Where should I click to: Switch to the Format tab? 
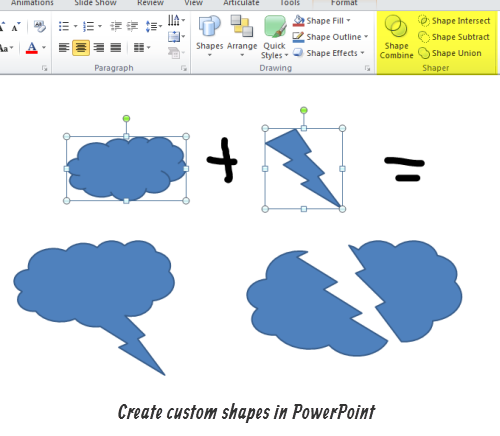(344, 3)
